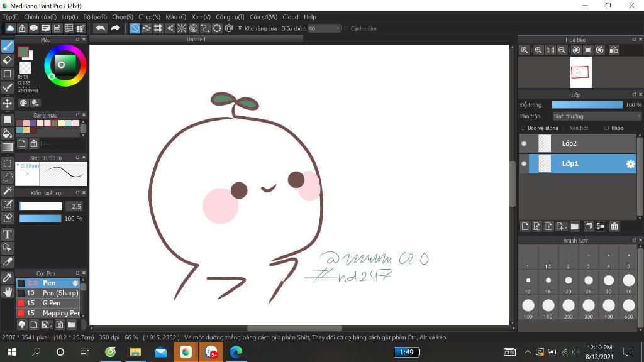Screen dimensions: 644x362
Task: Select the Gradient tool
Action: 8,147
